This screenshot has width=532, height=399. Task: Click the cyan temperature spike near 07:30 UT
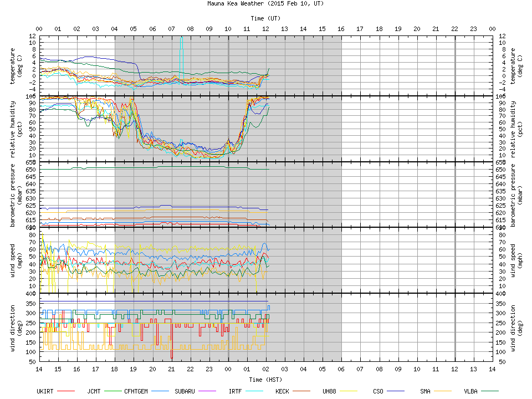point(181,53)
